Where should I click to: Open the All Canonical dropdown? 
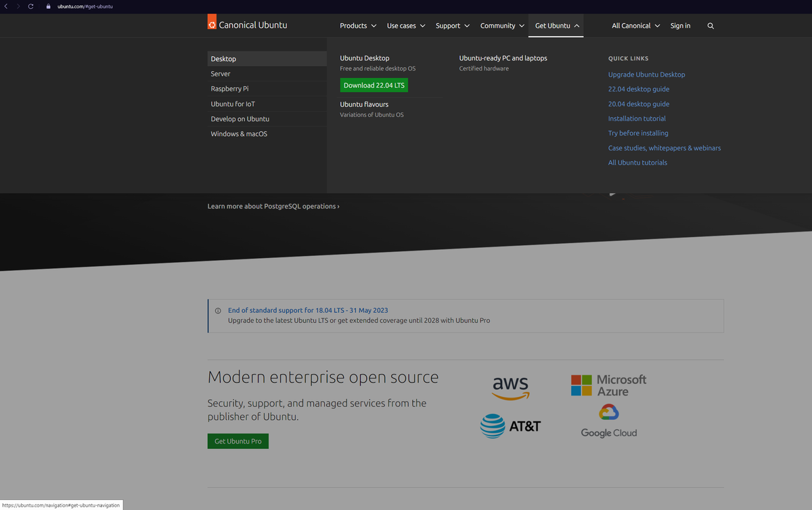click(634, 25)
